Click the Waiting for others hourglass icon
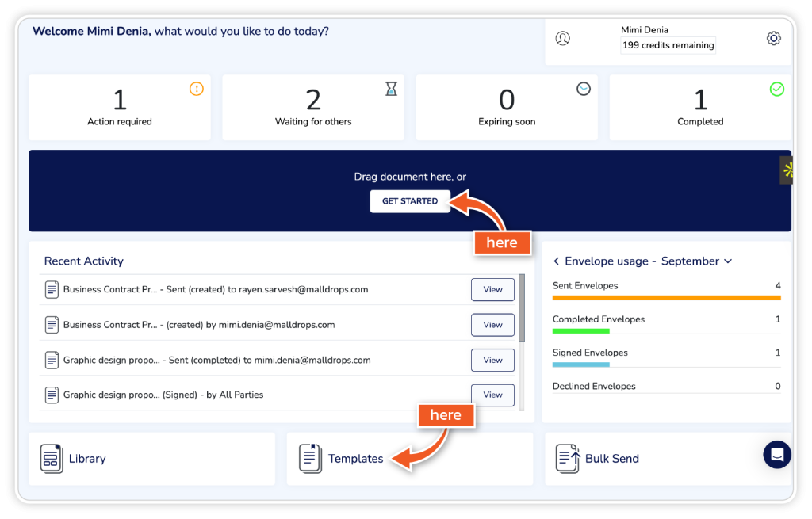Image resolution: width=812 pixels, height=519 pixels. (391, 90)
